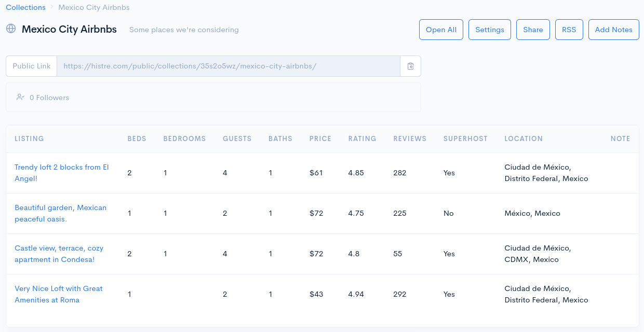Click the RATING column header

click(x=362, y=139)
